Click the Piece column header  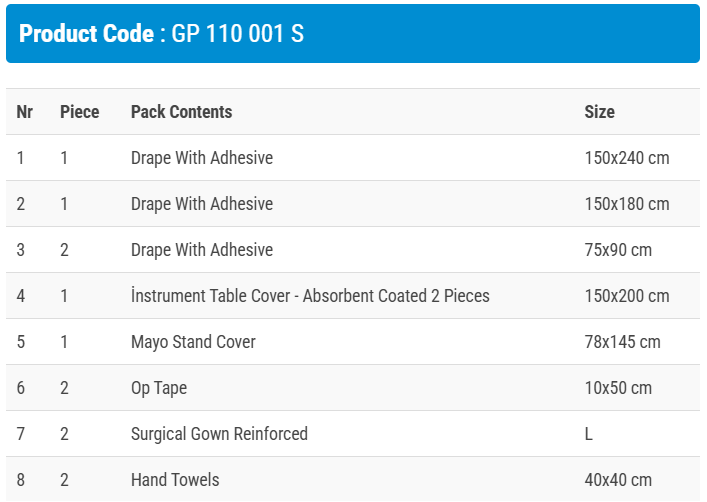79,112
